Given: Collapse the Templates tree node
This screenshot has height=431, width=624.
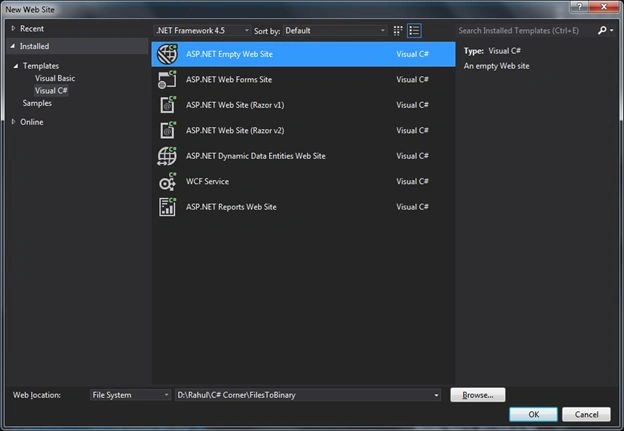Looking at the screenshot, I should (x=16, y=66).
